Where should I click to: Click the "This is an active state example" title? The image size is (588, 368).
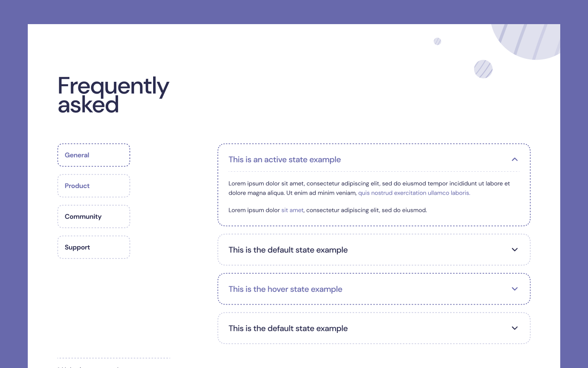[285, 160]
